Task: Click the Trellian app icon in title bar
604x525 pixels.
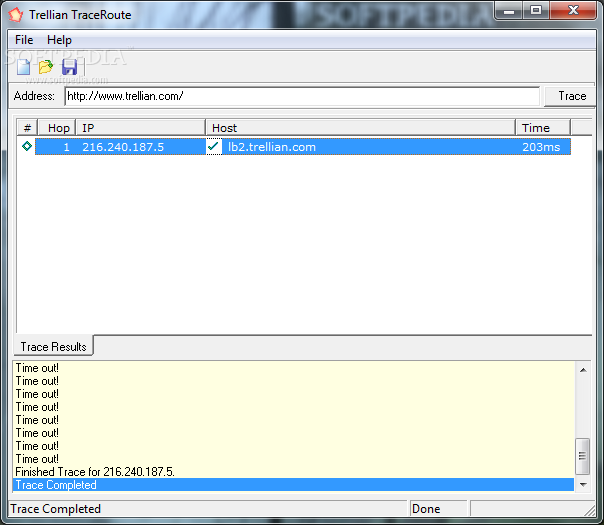Action: click(16, 15)
